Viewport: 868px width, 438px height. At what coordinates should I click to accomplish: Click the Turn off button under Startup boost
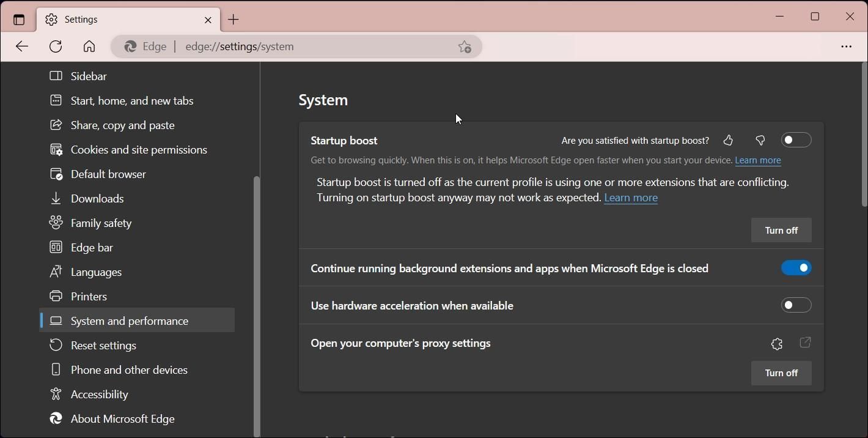point(781,230)
